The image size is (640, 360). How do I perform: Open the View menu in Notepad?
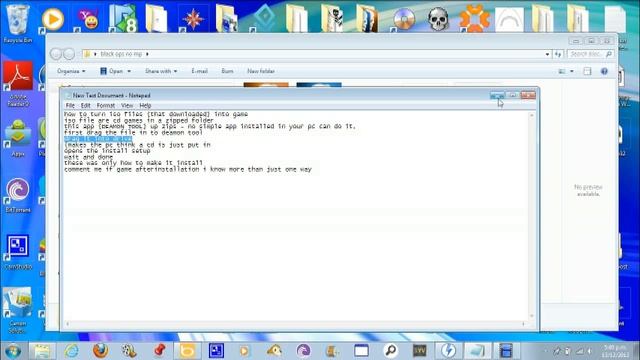pos(127,105)
